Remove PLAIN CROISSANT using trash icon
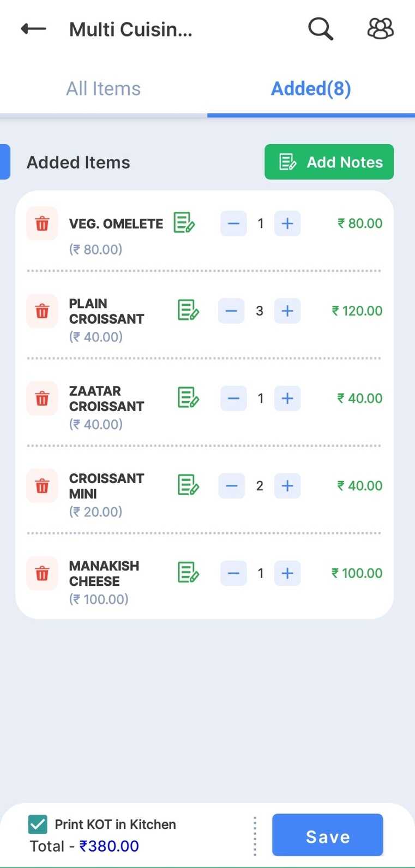The height and width of the screenshot is (868, 415). (42, 311)
